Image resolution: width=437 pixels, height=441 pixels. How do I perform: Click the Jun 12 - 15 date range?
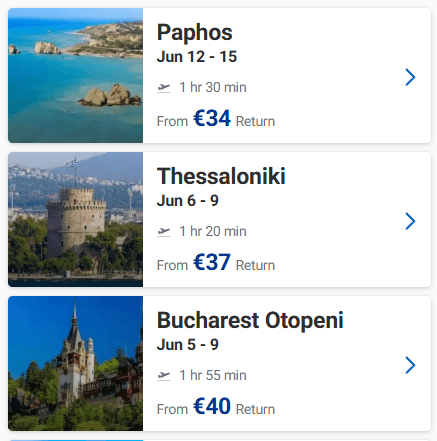pyautogui.click(x=197, y=57)
